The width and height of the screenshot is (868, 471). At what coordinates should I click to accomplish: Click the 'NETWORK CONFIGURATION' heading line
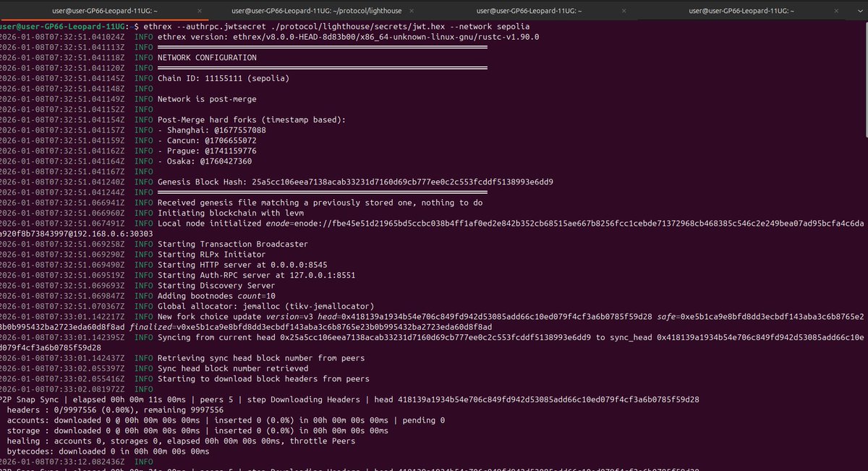point(207,57)
